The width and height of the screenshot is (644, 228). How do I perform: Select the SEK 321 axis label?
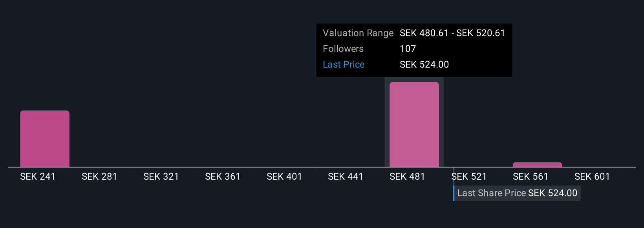click(x=161, y=177)
